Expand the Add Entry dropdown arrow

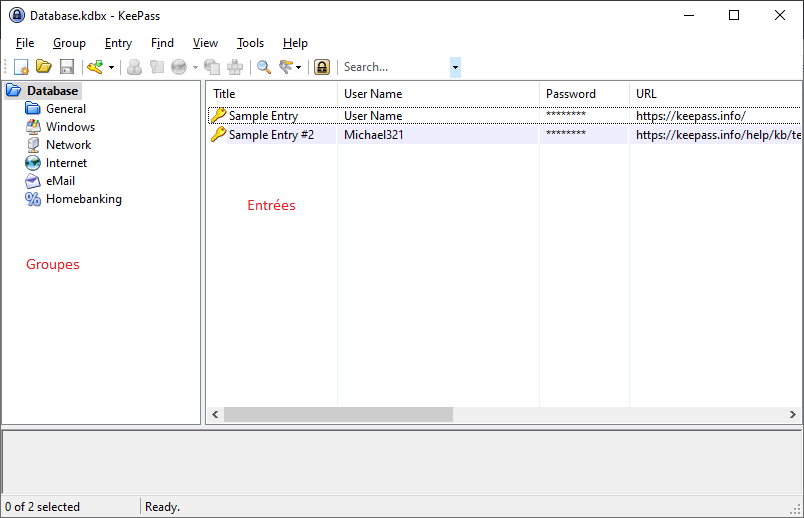point(111,67)
